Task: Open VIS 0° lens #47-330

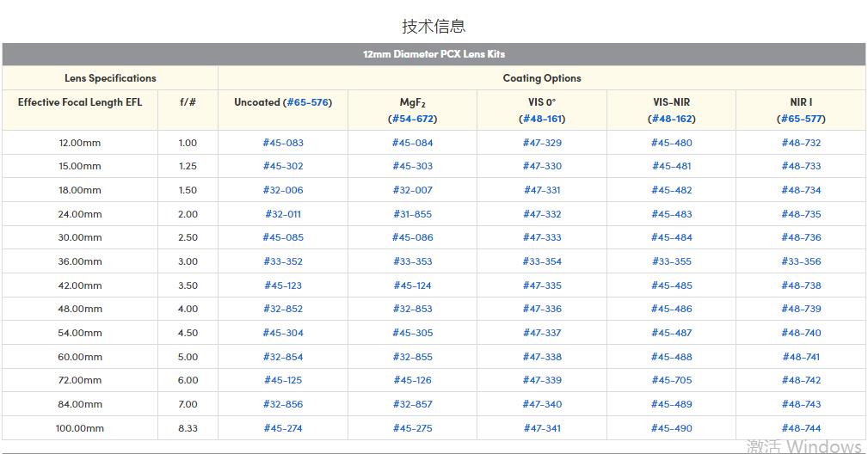Action: point(542,166)
